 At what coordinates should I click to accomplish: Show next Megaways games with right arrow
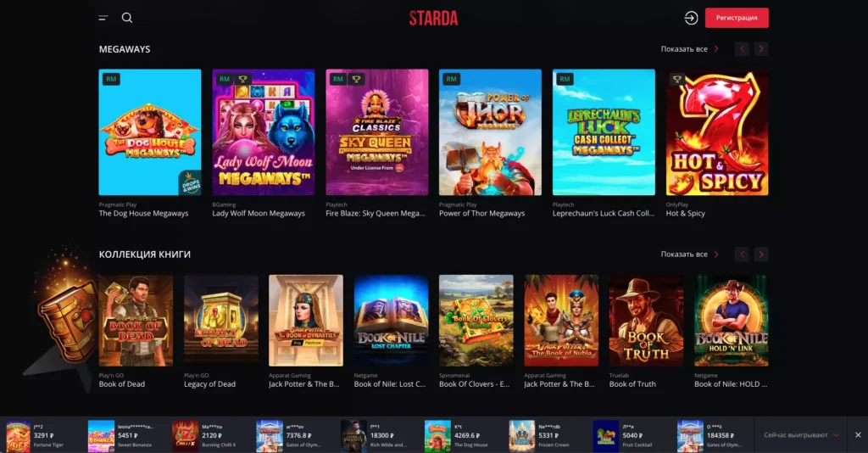point(761,48)
